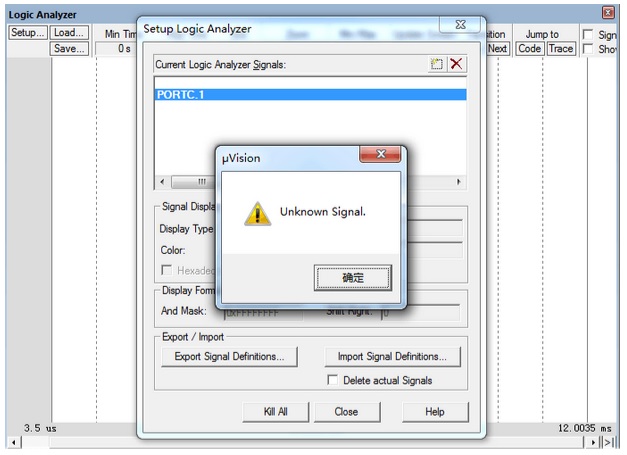
Task: Select the PORTC.1 signal entry
Action: tap(310, 95)
